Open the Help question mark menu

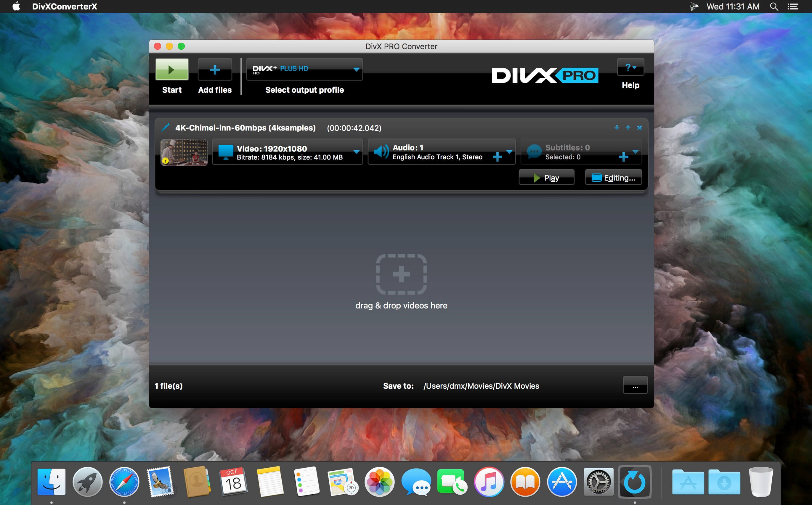(630, 67)
